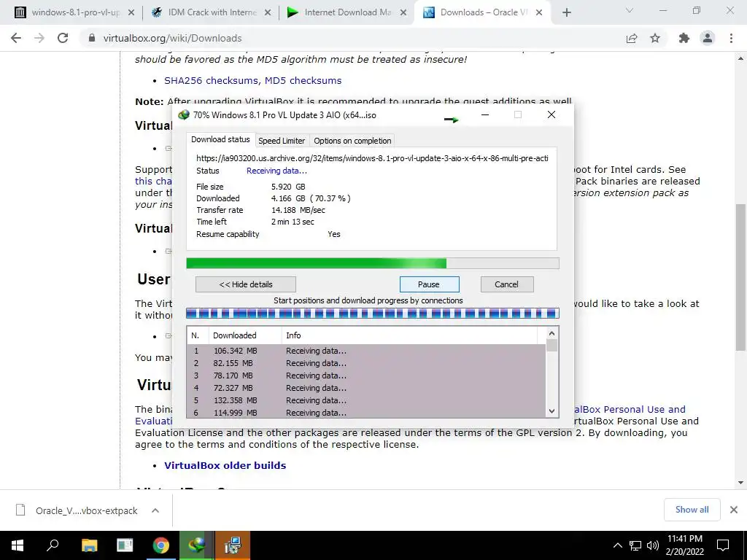Open the Chrome three-dot menu
This screenshot has height=560, width=747.
[731, 38]
